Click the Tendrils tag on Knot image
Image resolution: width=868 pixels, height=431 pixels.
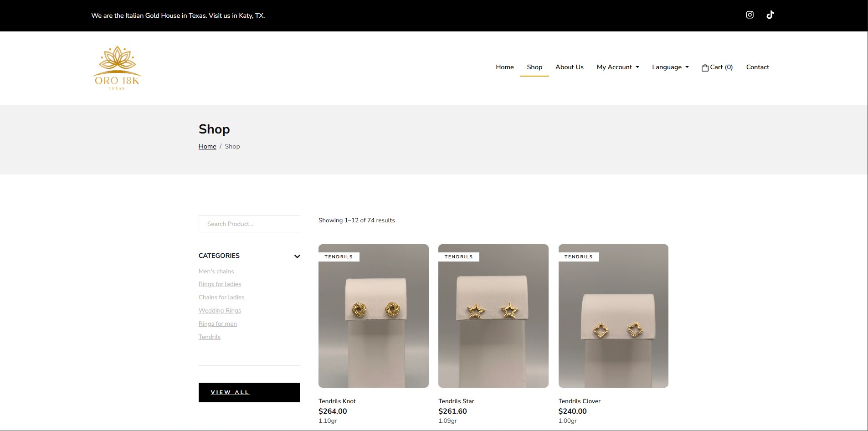[339, 257]
